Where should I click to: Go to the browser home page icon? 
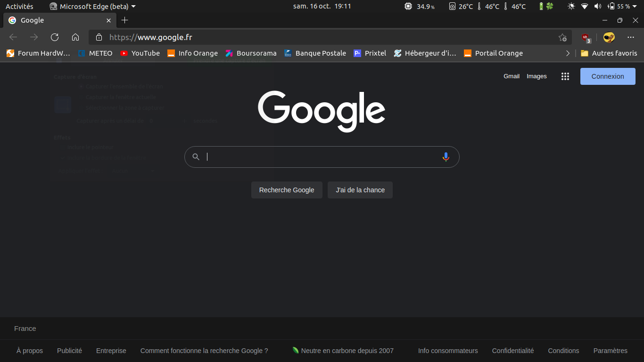[x=75, y=37]
